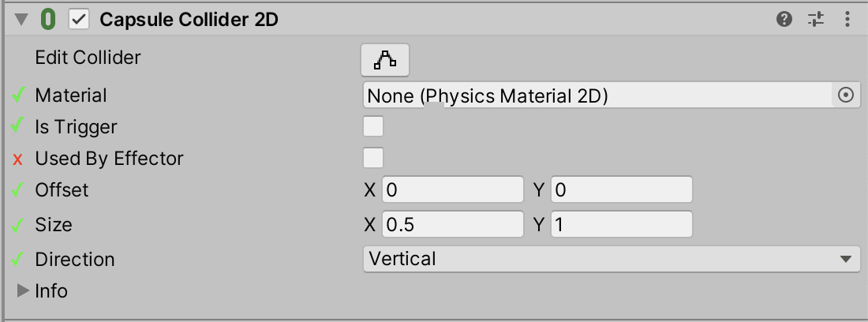
Task: Open the component presets icon
Action: pyautogui.click(x=816, y=20)
